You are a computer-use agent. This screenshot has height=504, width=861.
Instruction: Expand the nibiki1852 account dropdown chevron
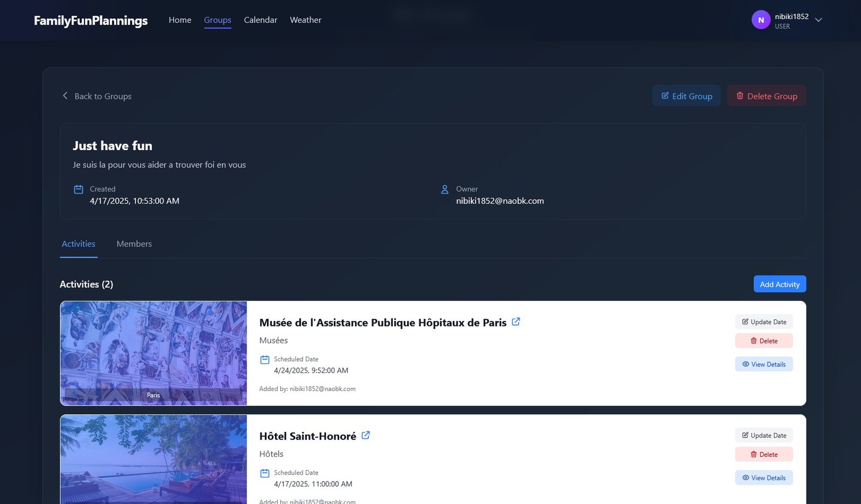click(x=818, y=20)
